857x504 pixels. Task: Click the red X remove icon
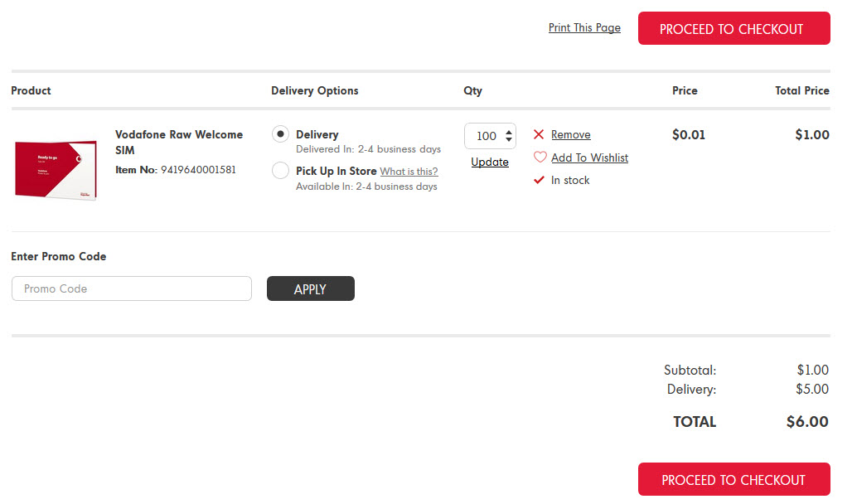[x=539, y=134]
